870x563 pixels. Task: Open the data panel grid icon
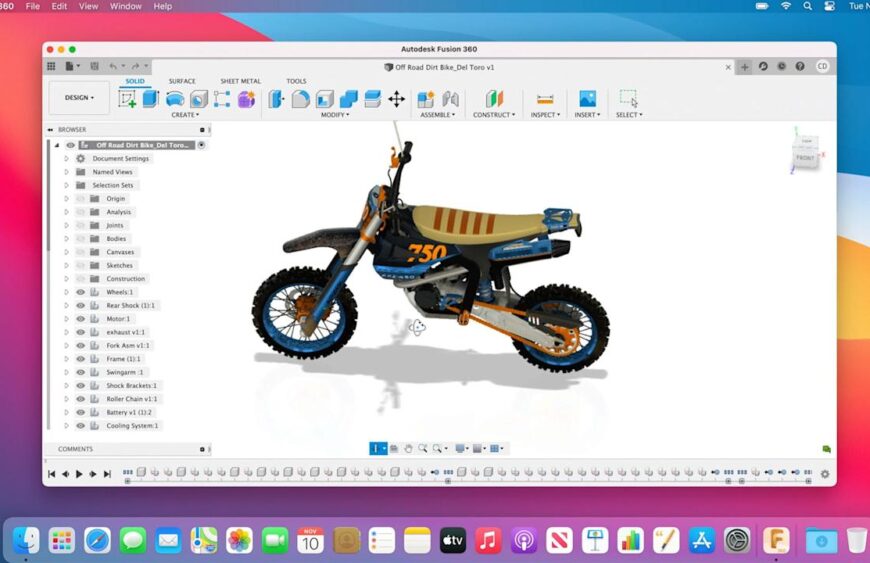51,67
